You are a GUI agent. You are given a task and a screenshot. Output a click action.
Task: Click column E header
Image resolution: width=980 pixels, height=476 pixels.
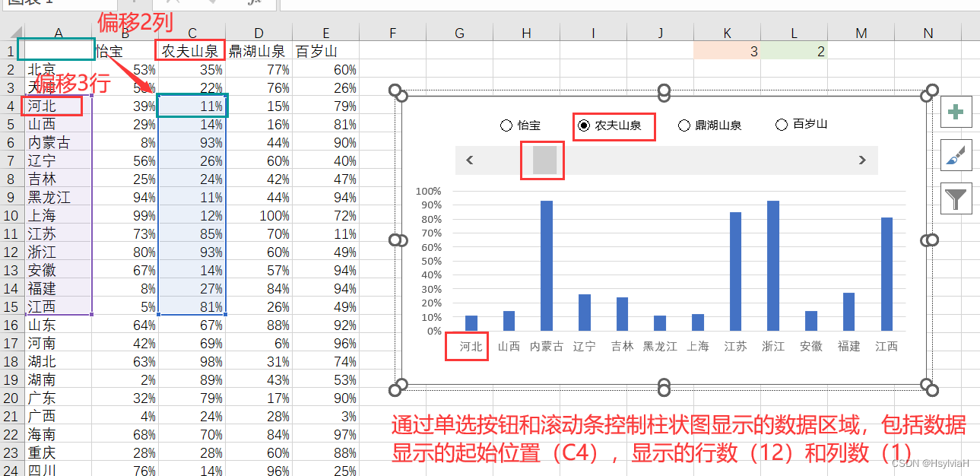point(326,32)
